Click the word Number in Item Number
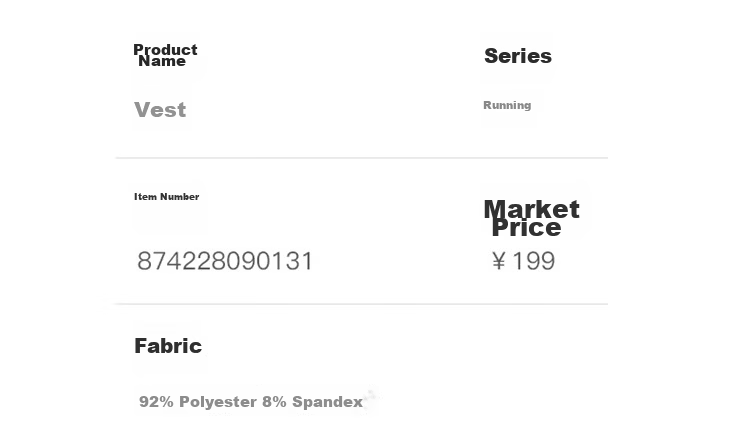The image size is (750, 426). coord(179,197)
